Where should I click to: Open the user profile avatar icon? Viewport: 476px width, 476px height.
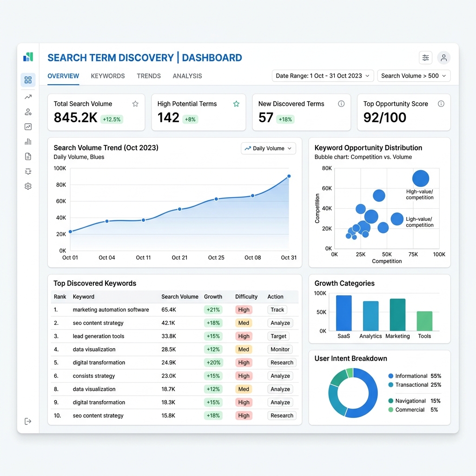tap(443, 58)
